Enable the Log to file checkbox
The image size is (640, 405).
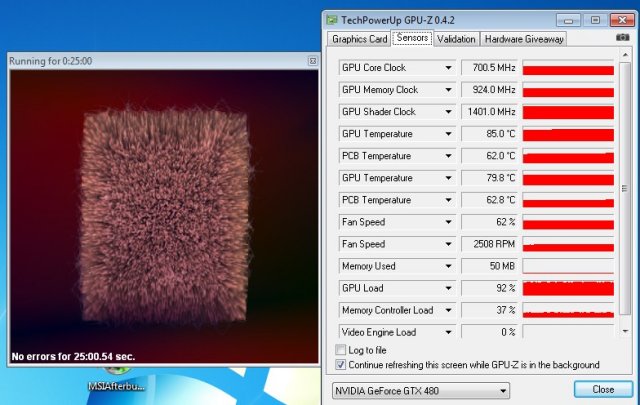pos(340,350)
